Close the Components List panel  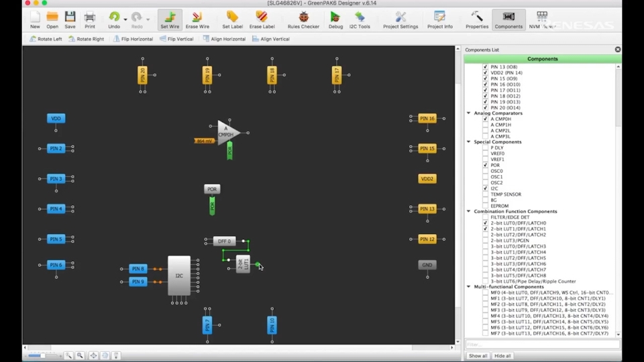[618, 50]
